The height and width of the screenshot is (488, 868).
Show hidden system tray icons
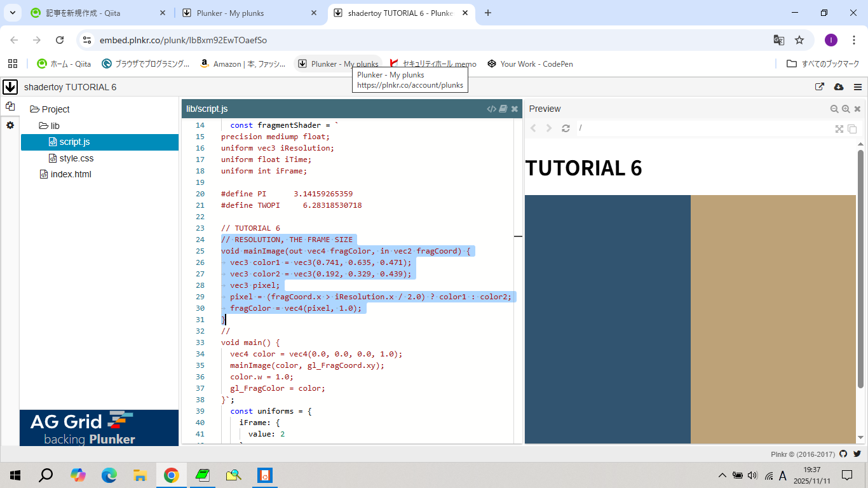(x=722, y=475)
